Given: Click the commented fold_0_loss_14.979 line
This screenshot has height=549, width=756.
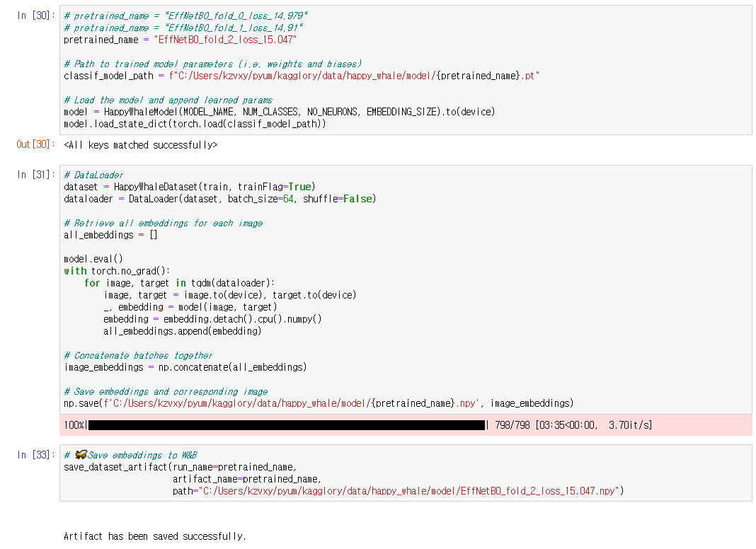Looking at the screenshot, I should (x=185, y=16).
